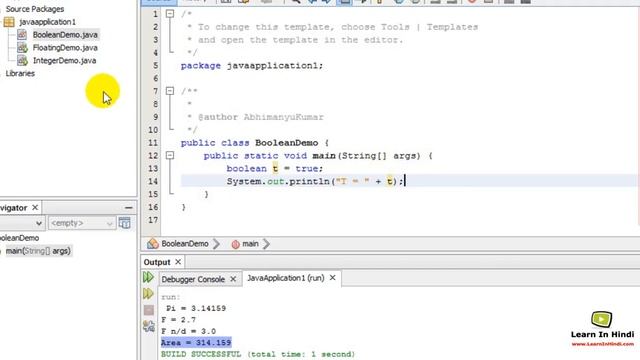Click the javaapplication1 package icon

(9, 22)
